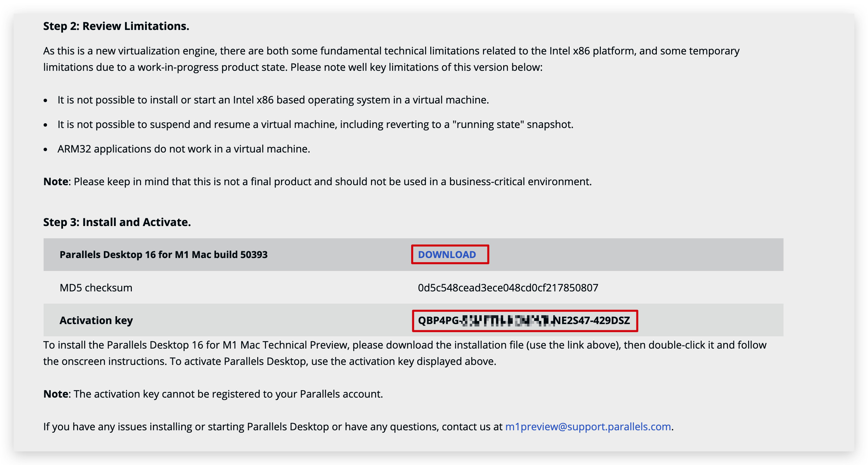
Task: Click the MD5 checksum value
Action: pyautogui.click(x=508, y=288)
